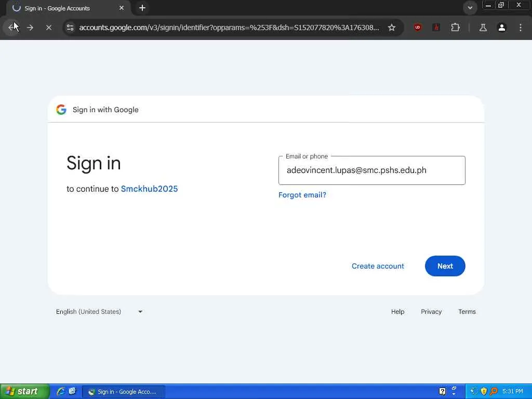
Task: Open Chrome Labs flask icon
Action: point(483,28)
